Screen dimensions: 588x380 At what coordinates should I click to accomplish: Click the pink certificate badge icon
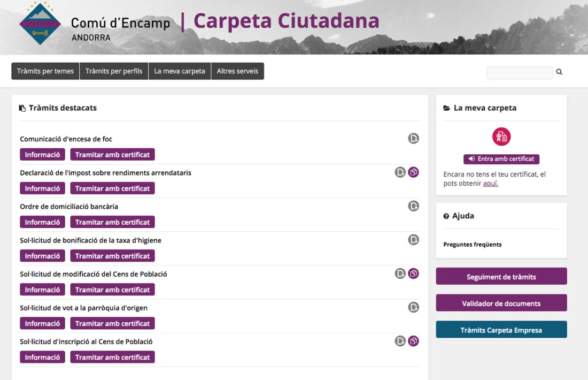(501, 136)
